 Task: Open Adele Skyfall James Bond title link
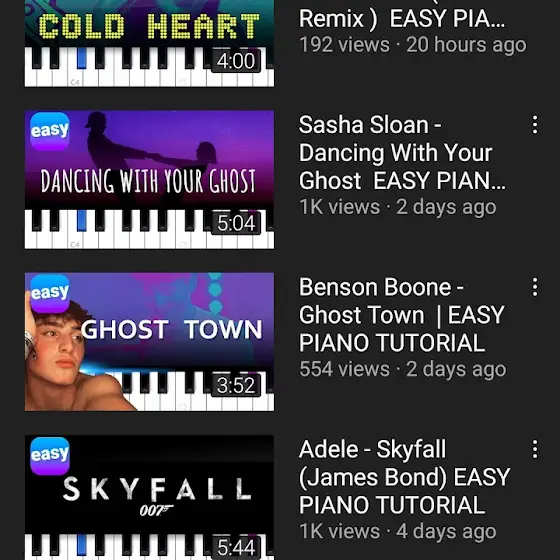[404, 477]
